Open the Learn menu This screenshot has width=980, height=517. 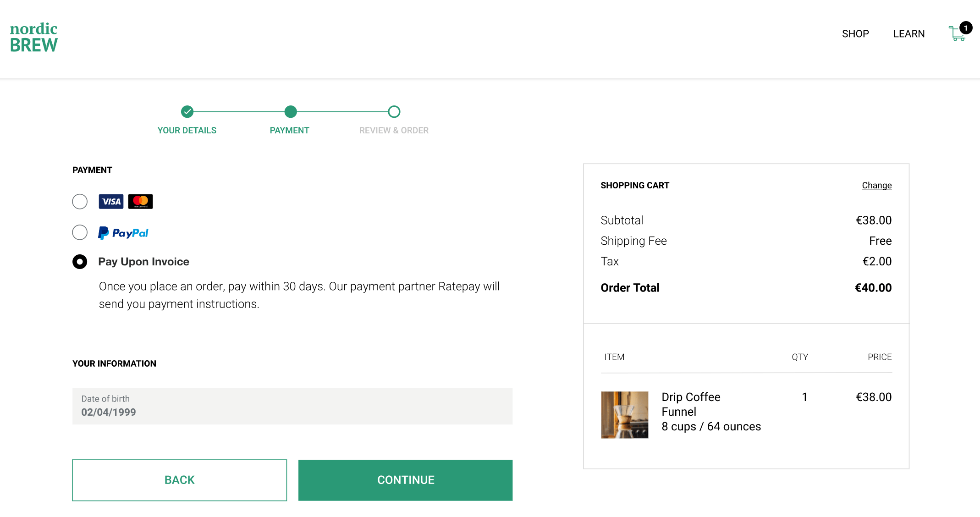point(909,34)
